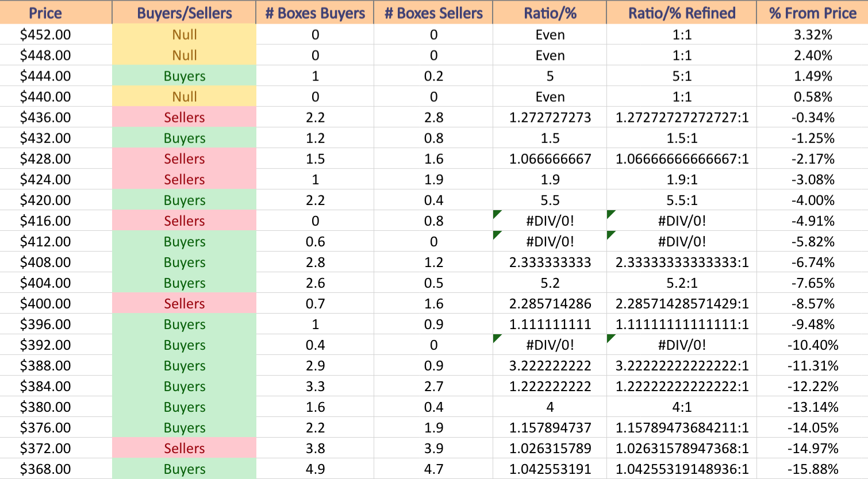This screenshot has width=868, height=479.
Task: Select the 4:1 refined ratio cell
Action: coord(682,407)
